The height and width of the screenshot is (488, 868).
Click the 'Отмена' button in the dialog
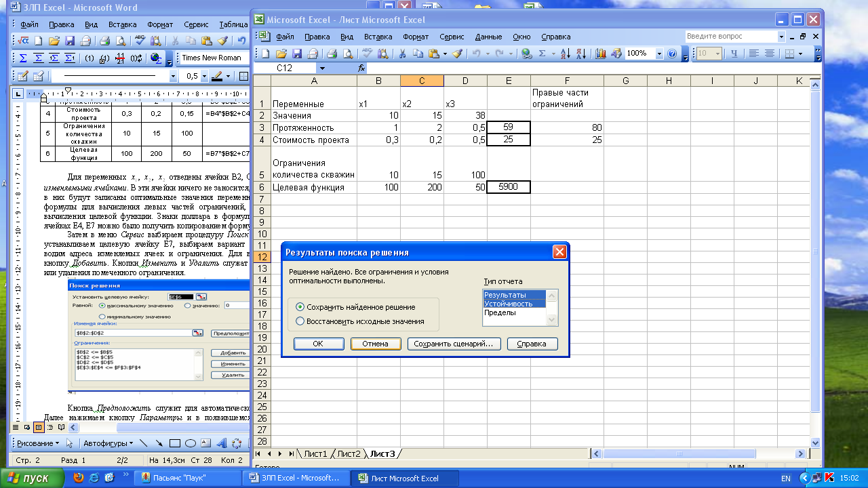tap(375, 344)
